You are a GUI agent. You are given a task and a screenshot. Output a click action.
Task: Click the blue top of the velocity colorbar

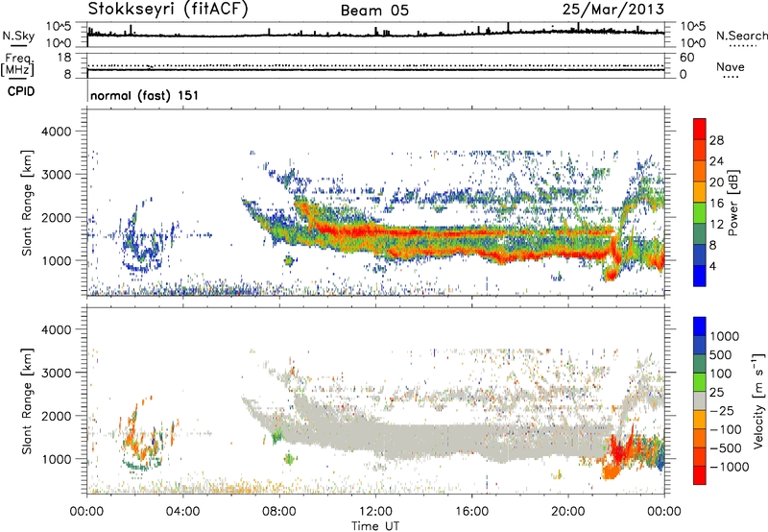(x=700, y=326)
